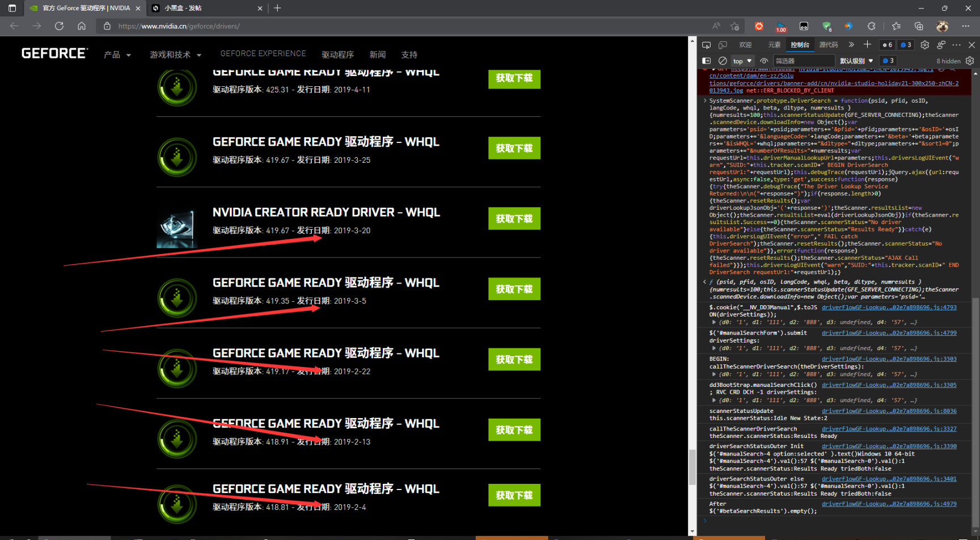Open the orange-red extension icon in toolbar

click(x=759, y=26)
